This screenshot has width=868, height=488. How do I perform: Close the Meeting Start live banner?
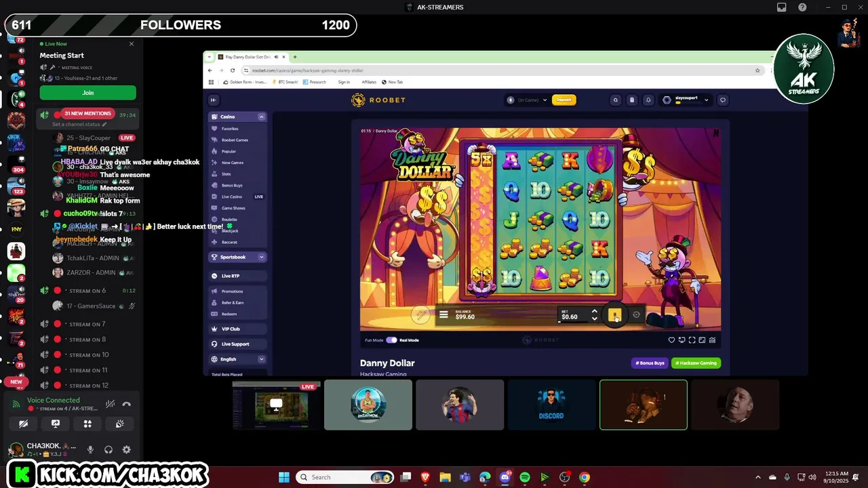132,44
